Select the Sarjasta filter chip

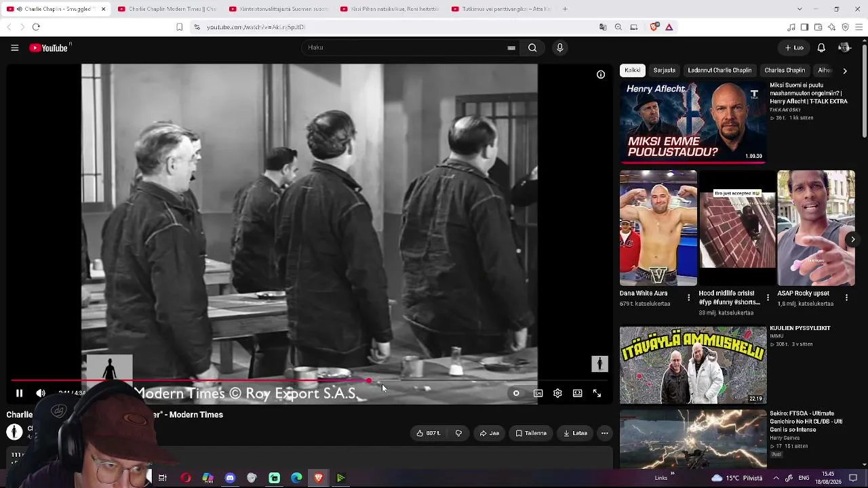(x=665, y=70)
